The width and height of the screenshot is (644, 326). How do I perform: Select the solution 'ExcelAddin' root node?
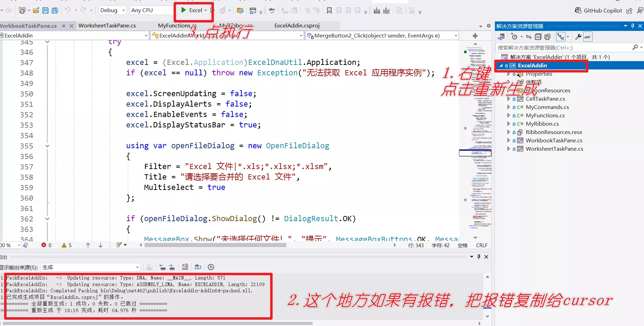click(560, 57)
